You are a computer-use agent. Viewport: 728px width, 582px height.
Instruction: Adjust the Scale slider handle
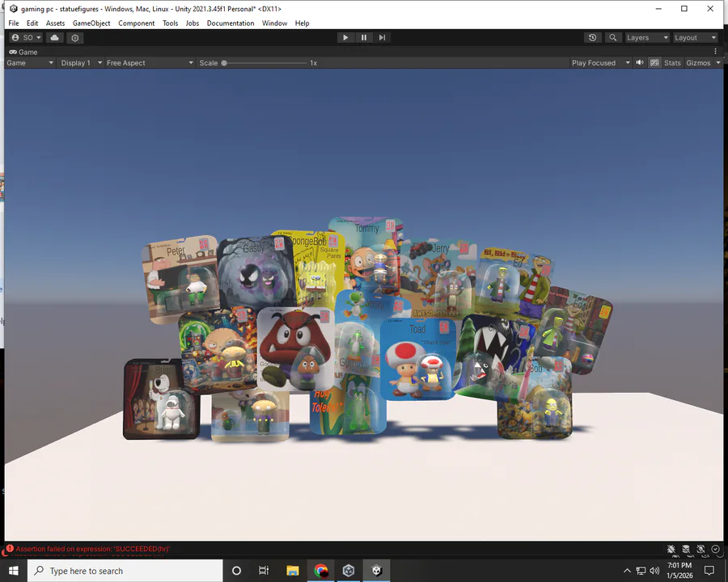coord(224,63)
